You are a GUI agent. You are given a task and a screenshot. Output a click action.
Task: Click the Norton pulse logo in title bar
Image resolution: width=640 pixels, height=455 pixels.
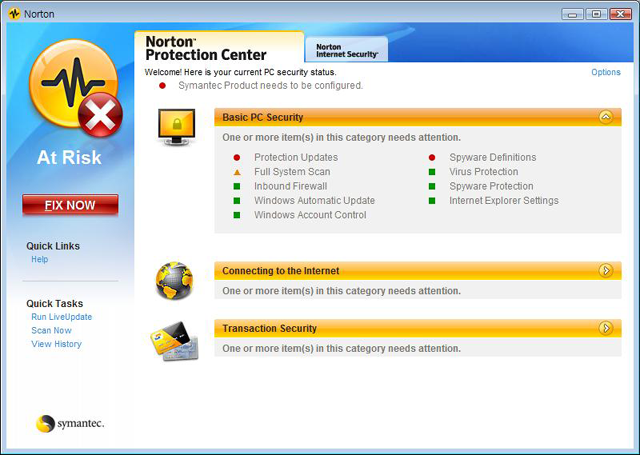[14, 14]
